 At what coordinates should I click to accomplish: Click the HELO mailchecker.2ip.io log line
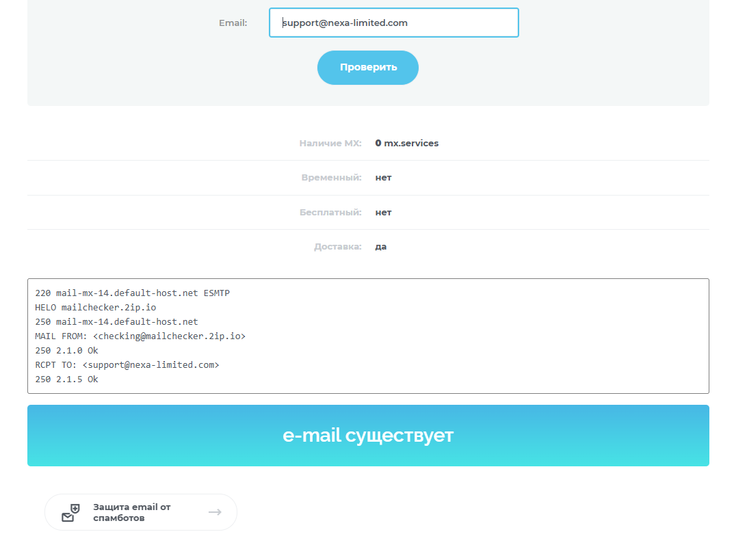pos(95,308)
